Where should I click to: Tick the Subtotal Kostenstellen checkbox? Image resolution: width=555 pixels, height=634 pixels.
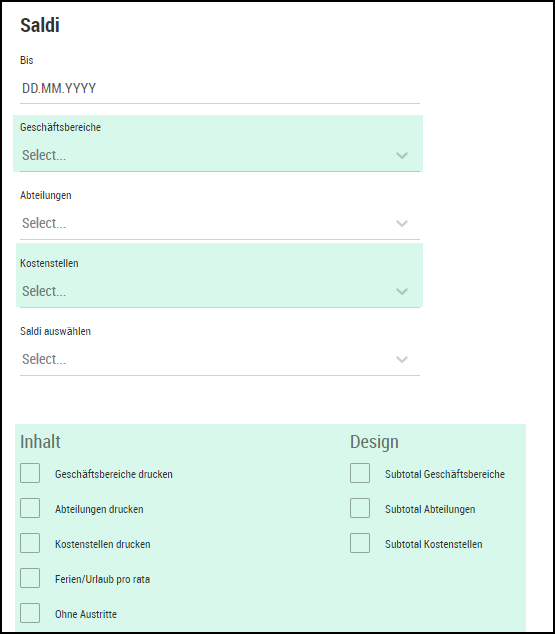(x=360, y=543)
